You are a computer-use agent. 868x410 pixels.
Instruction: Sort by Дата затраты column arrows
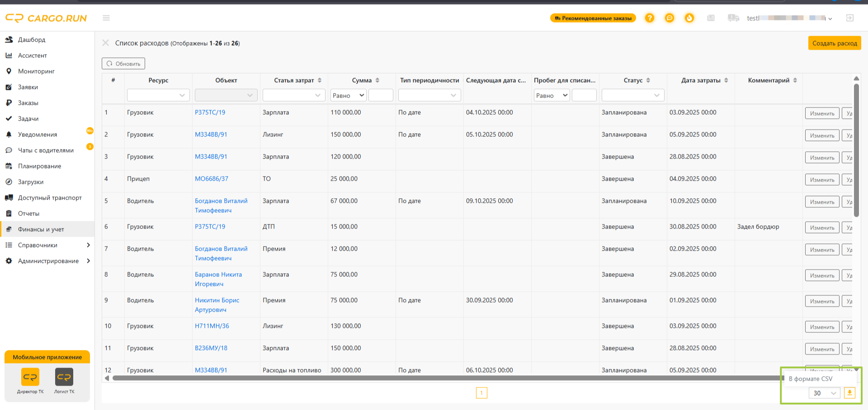tap(726, 80)
